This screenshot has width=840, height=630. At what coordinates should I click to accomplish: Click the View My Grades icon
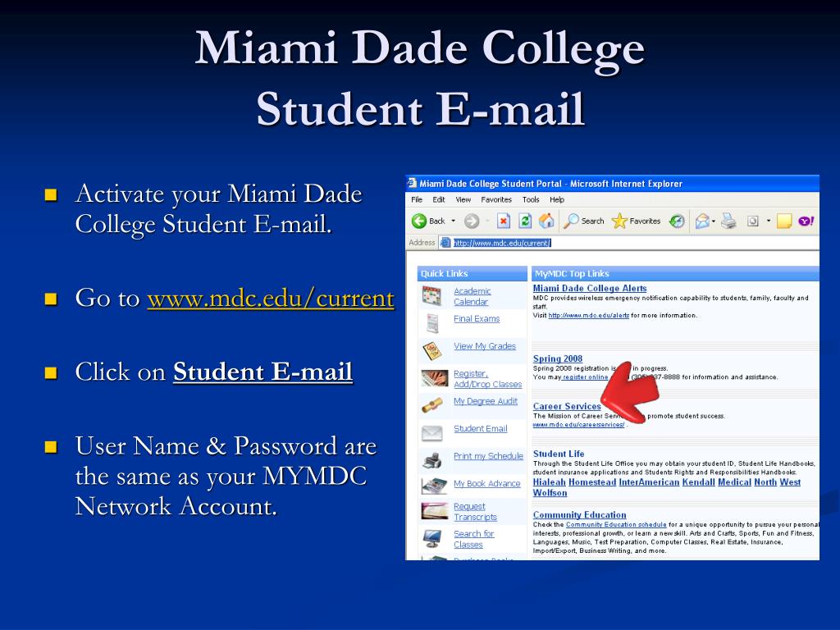click(x=431, y=350)
